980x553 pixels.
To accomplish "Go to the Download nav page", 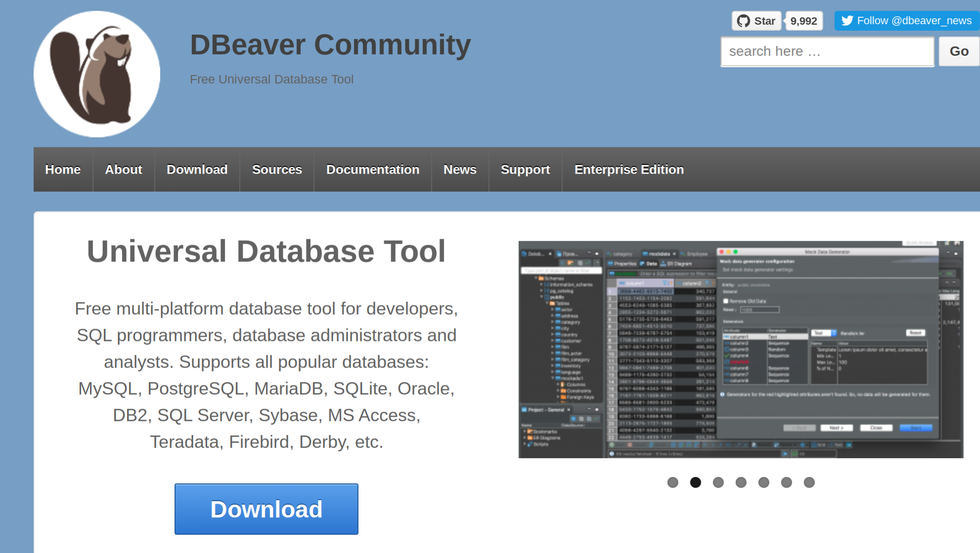I will pyautogui.click(x=197, y=170).
